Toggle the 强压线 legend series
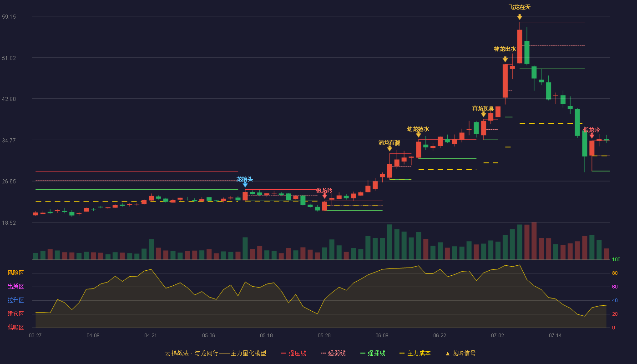The image size is (637, 364). [x=293, y=353]
